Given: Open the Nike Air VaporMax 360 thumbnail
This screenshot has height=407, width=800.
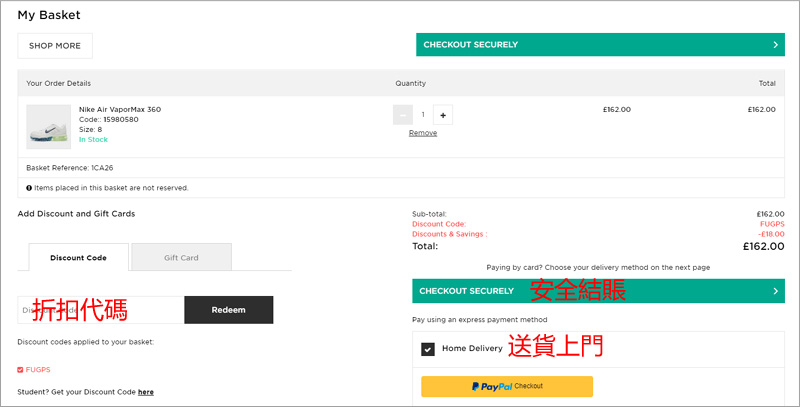Looking at the screenshot, I should [x=48, y=126].
